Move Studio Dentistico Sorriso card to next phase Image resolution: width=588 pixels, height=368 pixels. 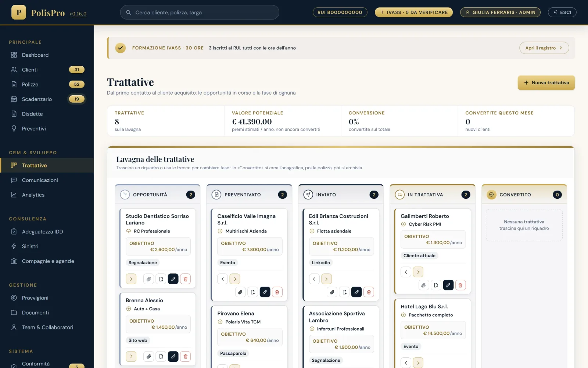pyautogui.click(x=131, y=279)
